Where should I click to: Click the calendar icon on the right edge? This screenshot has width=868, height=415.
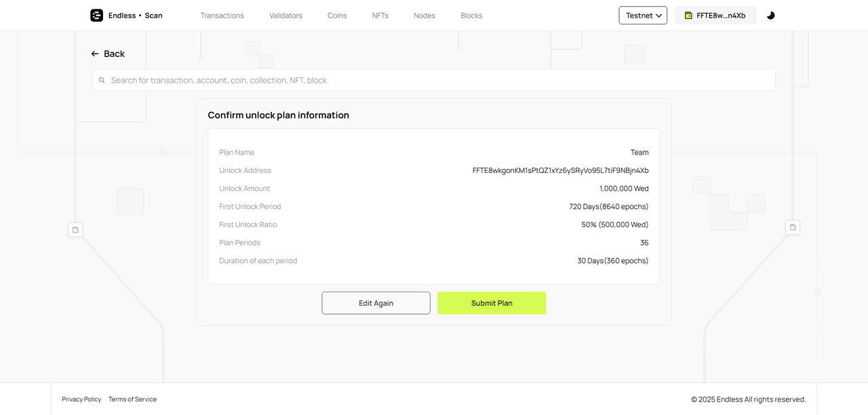(x=793, y=227)
